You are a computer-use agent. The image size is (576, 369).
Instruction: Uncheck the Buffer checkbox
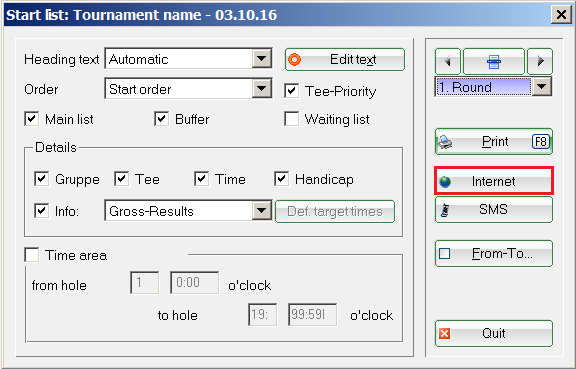pos(162,119)
